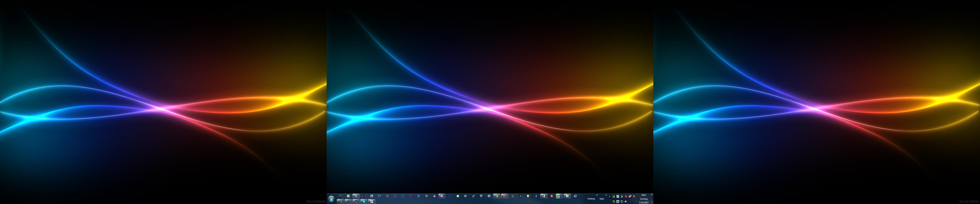The height and width of the screenshot is (204, 980).
Task: Click the Show Desktop strip beside the clock
Action: tap(652, 199)
